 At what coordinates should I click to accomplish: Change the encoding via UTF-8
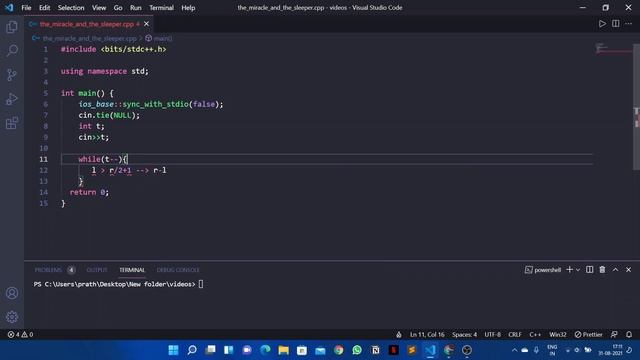(493, 334)
